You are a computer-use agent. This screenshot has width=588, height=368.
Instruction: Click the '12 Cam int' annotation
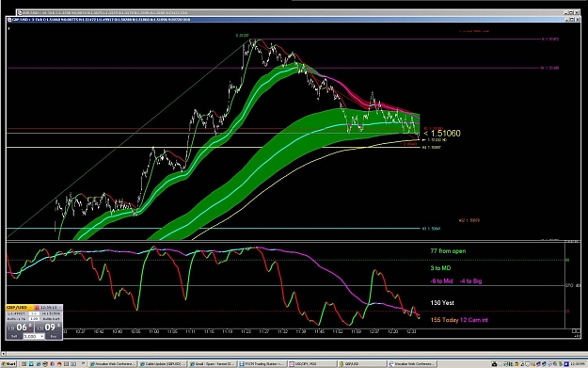(474, 320)
